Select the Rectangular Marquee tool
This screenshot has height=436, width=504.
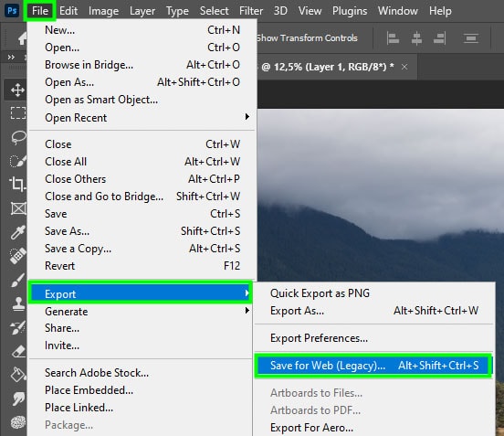click(x=17, y=113)
